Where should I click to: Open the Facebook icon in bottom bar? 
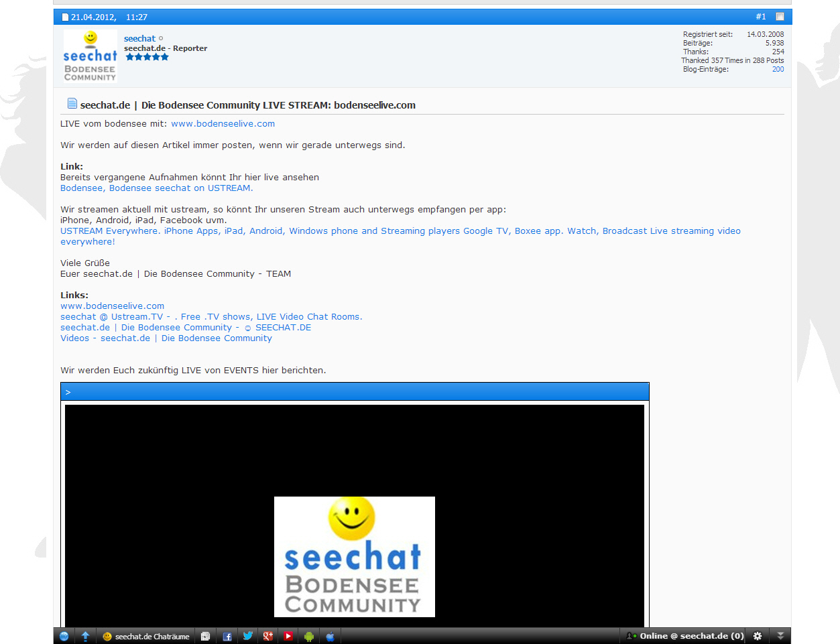pyautogui.click(x=227, y=636)
